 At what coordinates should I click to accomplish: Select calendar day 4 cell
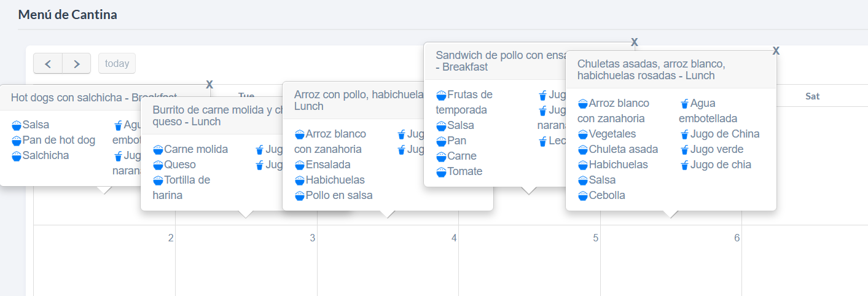tap(388, 258)
